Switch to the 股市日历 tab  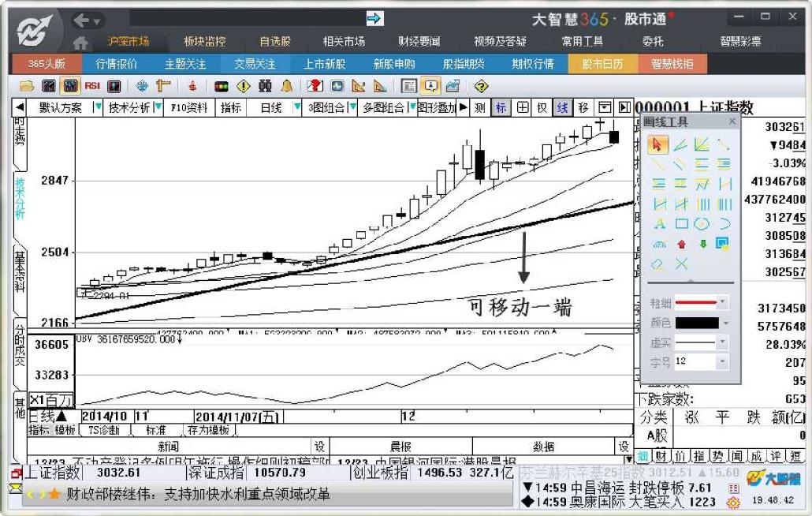tap(603, 64)
